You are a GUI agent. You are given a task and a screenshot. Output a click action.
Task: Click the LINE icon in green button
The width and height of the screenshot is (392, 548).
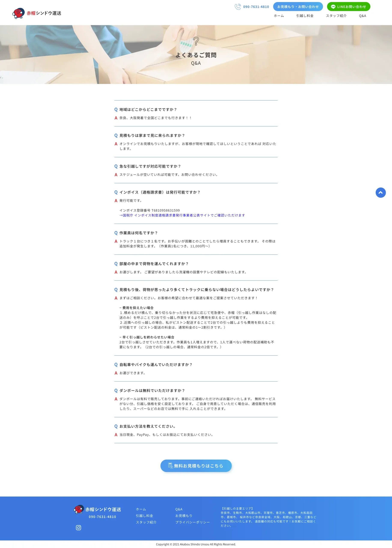coord(333,7)
